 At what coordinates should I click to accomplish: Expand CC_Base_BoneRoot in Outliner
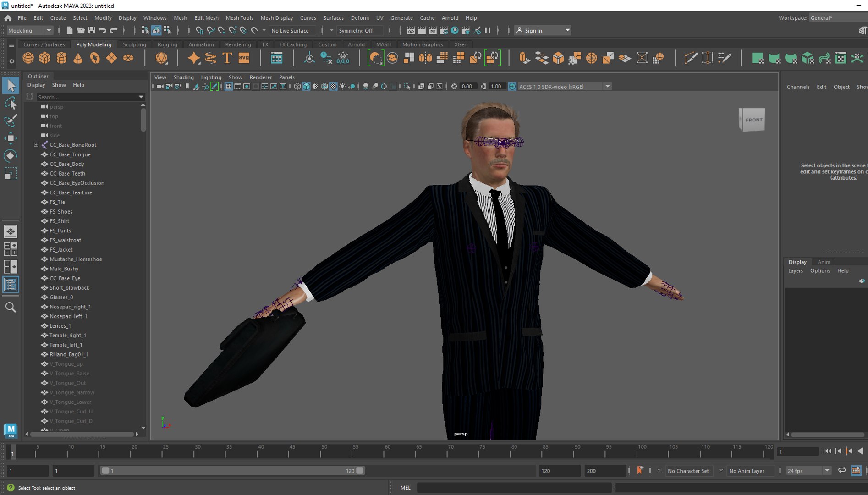click(x=36, y=145)
